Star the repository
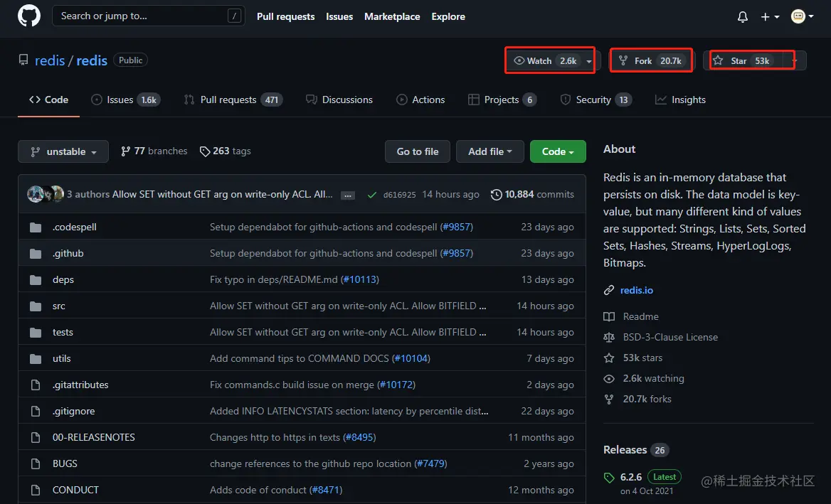Image resolution: width=831 pixels, height=504 pixels. [743, 61]
